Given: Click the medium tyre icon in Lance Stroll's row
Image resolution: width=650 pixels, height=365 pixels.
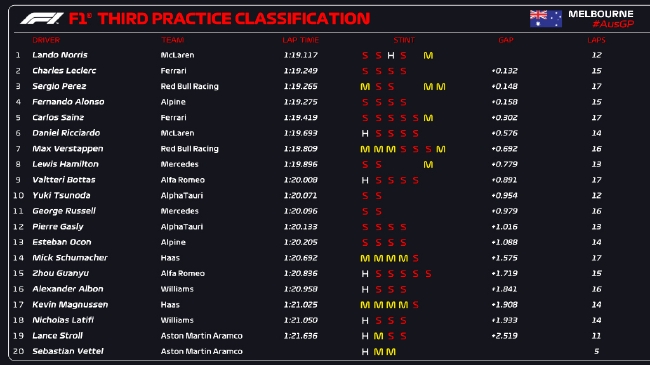Looking at the screenshot, I should click(378, 336).
